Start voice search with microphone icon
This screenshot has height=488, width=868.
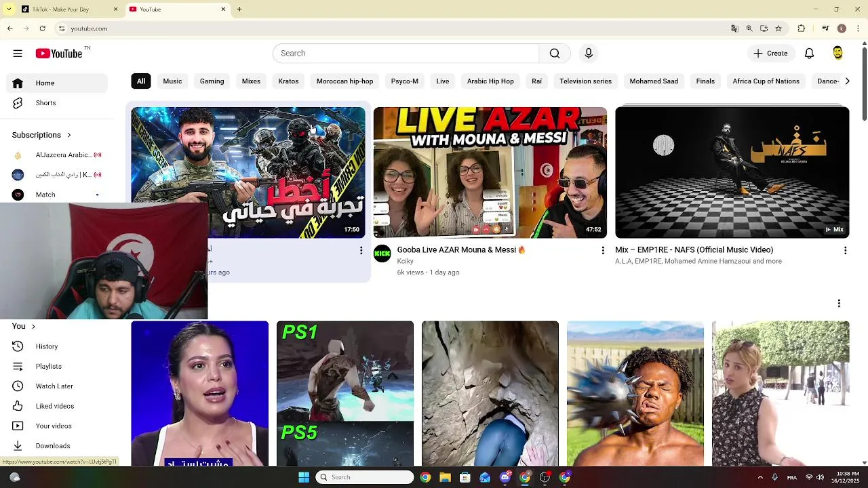coord(589,54)
